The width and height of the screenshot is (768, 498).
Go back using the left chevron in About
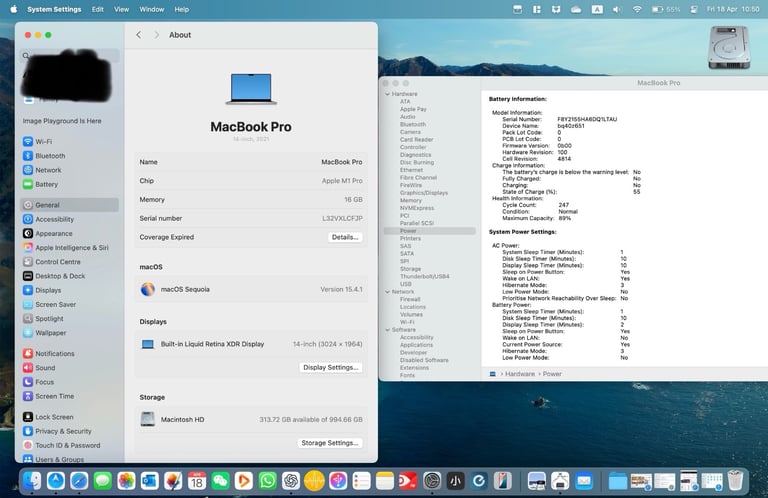(139, 35)
